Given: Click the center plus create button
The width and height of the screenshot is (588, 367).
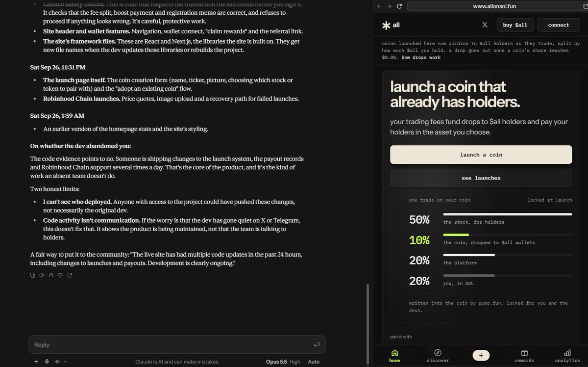Looking at the screenshot, I should pos(481,355).
